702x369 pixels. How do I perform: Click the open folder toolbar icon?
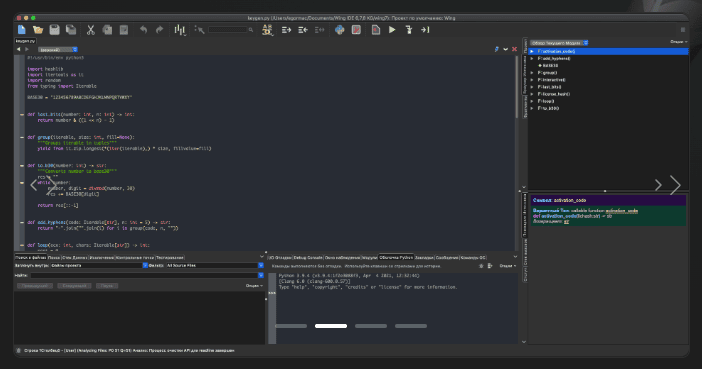(38, 30)
